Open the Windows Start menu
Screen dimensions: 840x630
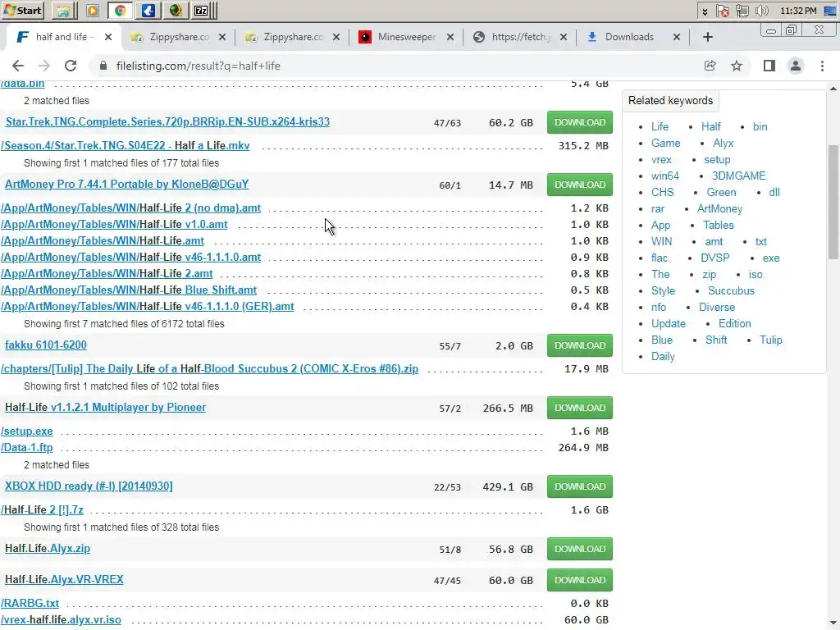pyautogui.click(x=22, y=10)
